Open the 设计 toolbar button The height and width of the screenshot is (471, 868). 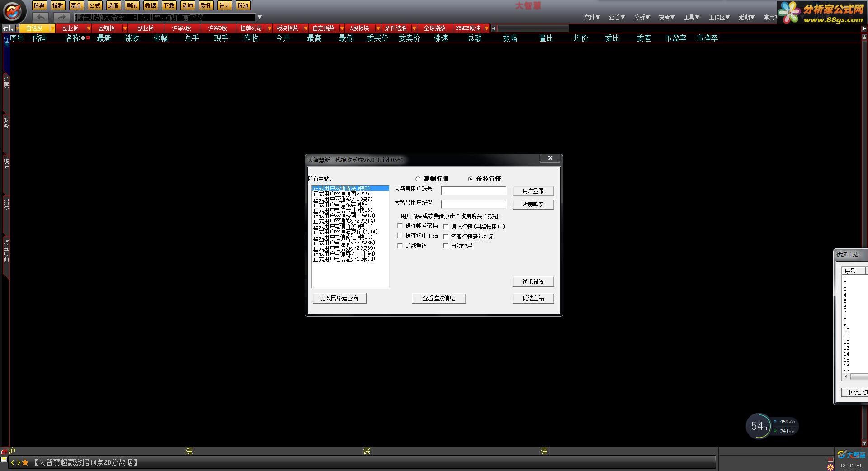[x=224, y=5]
